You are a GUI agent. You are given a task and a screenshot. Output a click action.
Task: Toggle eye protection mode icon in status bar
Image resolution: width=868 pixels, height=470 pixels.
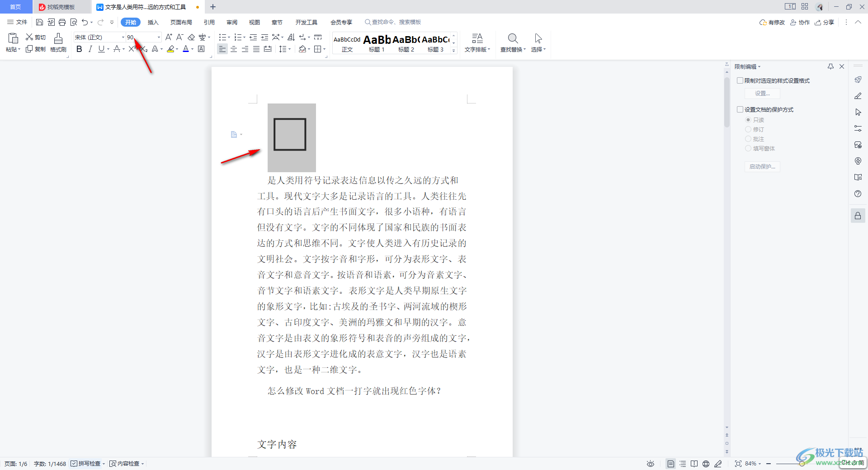click(651, 464)
